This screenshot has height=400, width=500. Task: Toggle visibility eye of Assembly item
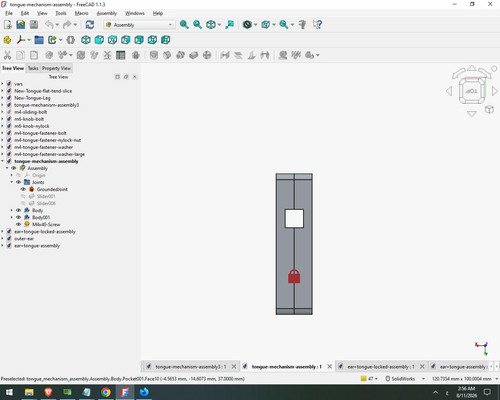[x=14, y=168]
